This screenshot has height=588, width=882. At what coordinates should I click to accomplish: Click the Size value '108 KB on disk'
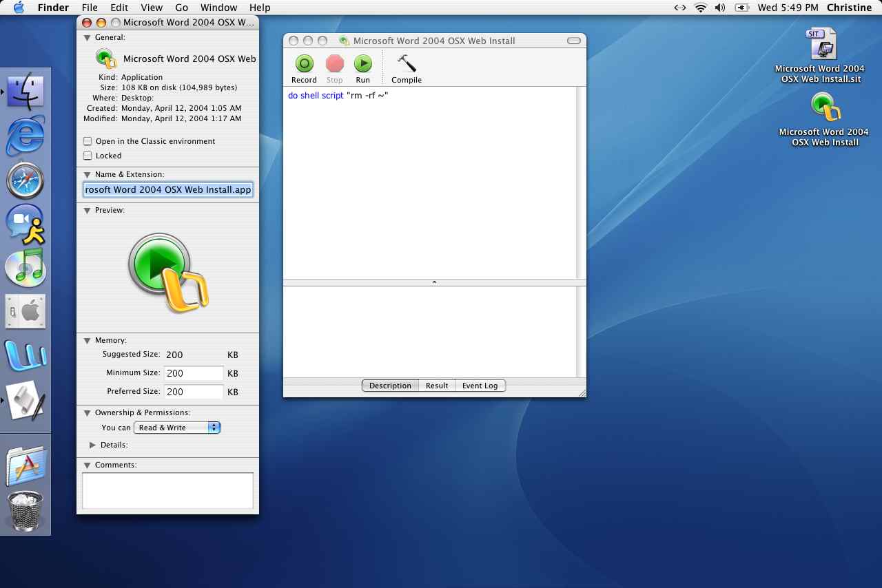(179, 87)
